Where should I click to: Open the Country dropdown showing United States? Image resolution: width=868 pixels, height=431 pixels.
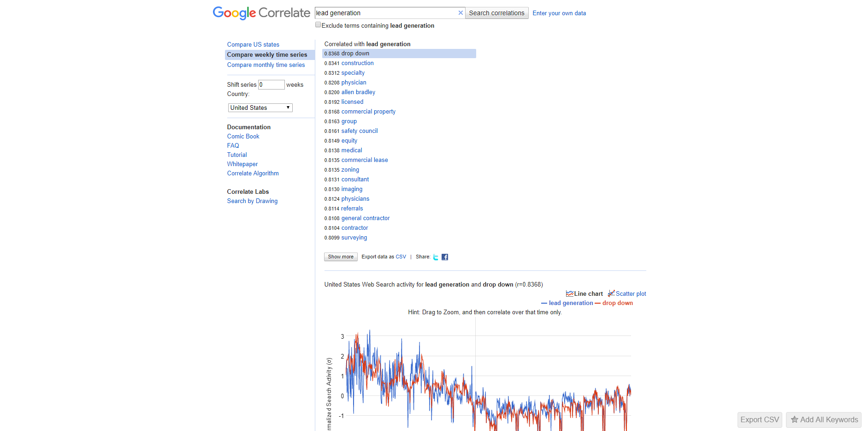(260, 108)
